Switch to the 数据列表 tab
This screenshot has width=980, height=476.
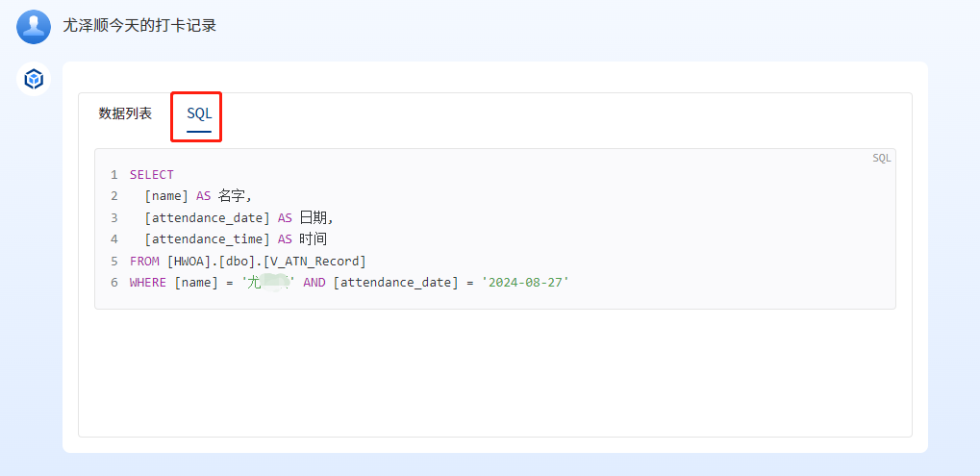(x=125, y=113)
